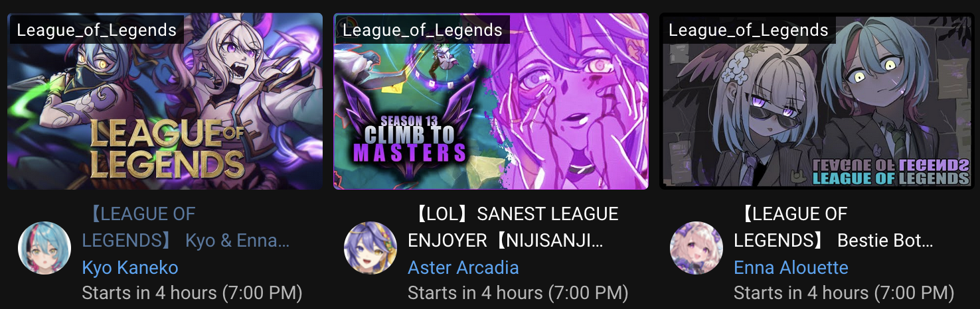Visit the Kyo Kaneko channel link
980x309 pixels.
click(130, 268)
